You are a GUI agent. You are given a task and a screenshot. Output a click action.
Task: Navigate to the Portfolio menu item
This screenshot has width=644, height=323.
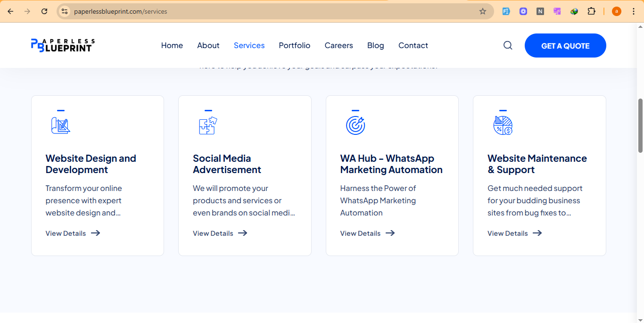[294, 45]
